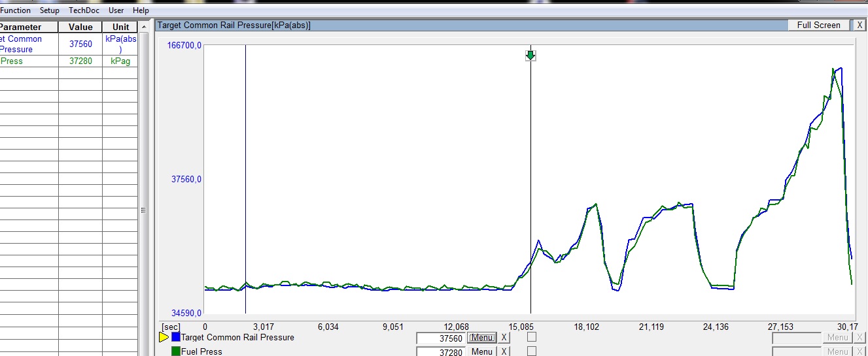Open the User menu
This screenshot has width=868, height=356.
point(116,10)
